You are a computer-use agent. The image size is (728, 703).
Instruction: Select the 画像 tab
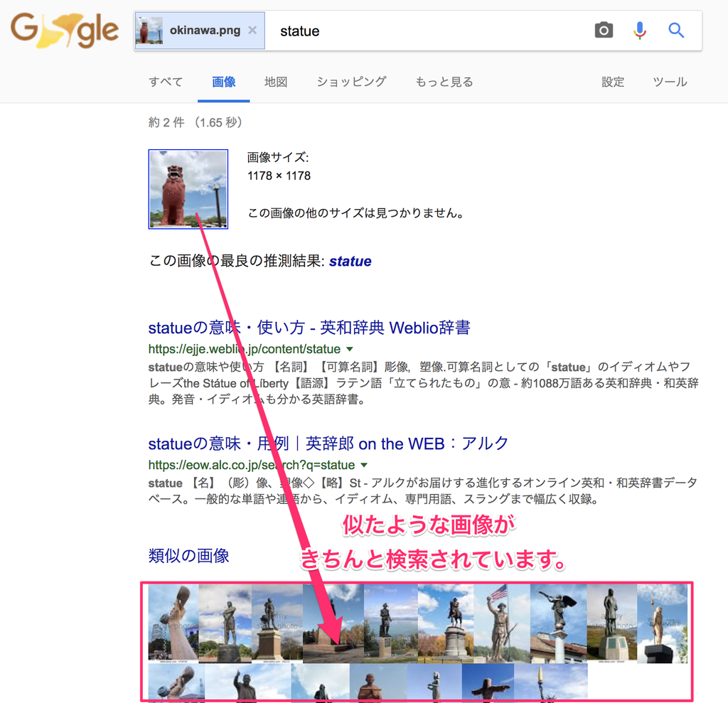tap(224, 82)
